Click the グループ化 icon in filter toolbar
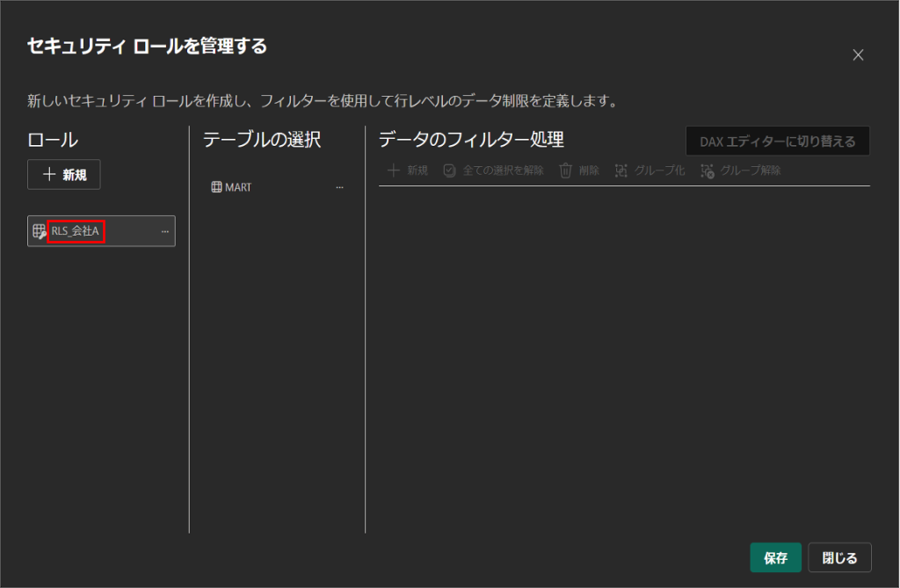The image size is (900, 588). pos(621,171)
